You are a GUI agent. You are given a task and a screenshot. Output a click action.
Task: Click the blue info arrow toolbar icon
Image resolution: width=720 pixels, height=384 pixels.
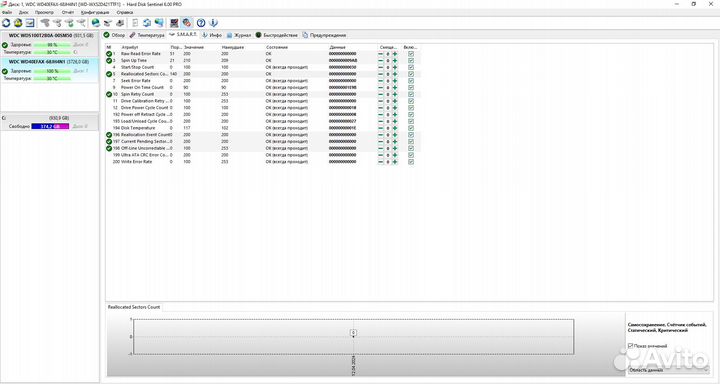(x=213, y=23)
